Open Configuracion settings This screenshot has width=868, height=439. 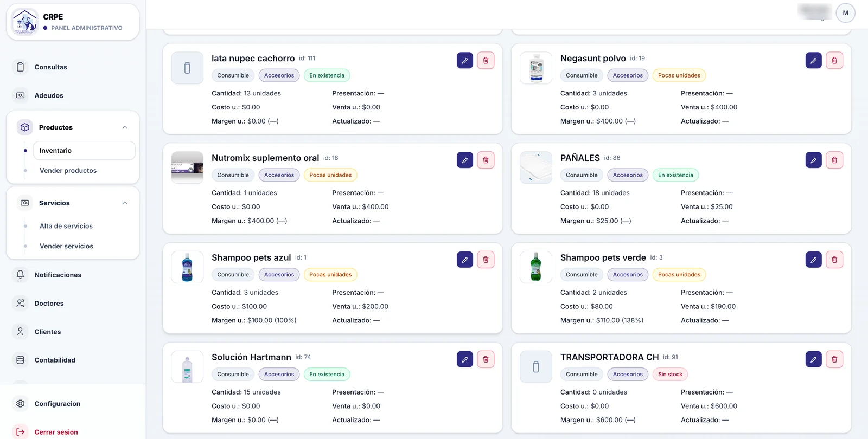[x=73, y=404]
